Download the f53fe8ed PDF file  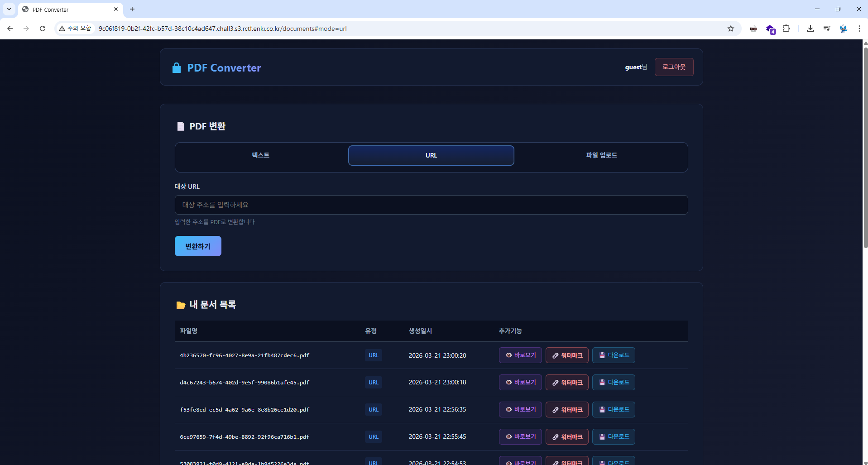(614, 410)
